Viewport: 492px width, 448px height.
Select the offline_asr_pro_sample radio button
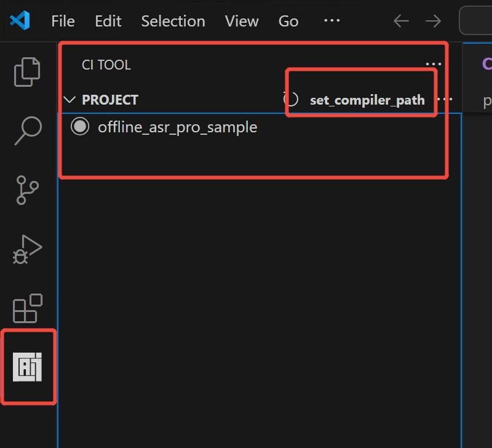pos(80,127)
